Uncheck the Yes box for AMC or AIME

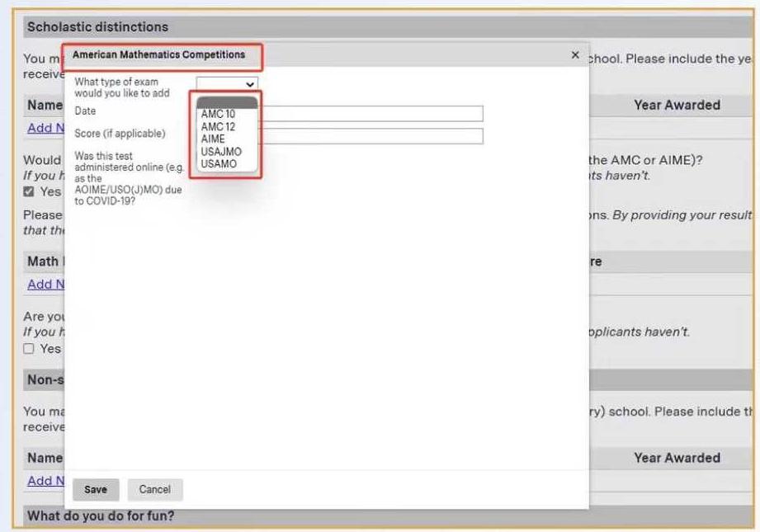click(x=30, y=191)
